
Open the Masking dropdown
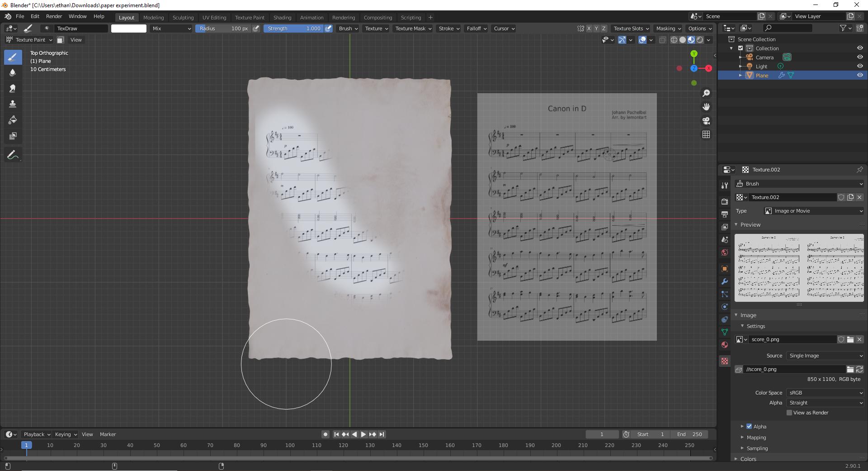(668, 29)
